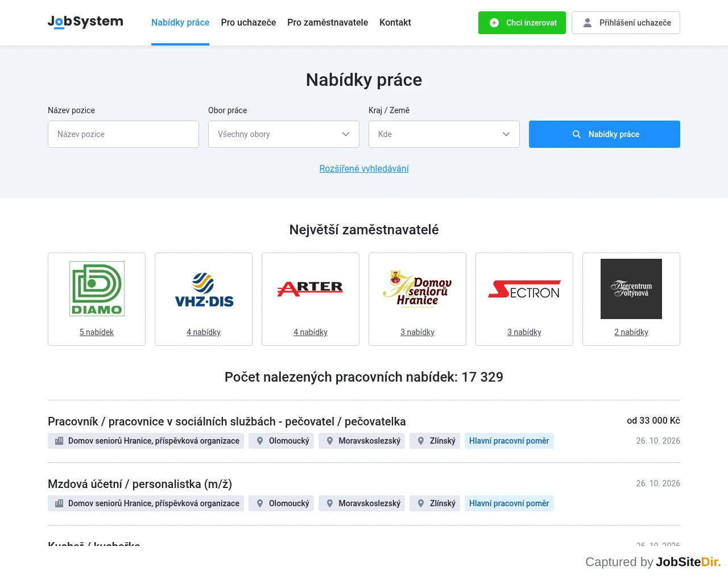728x579 pixels.
Task: Click the blue Nabídky práce search button
Action: (605, 134)
